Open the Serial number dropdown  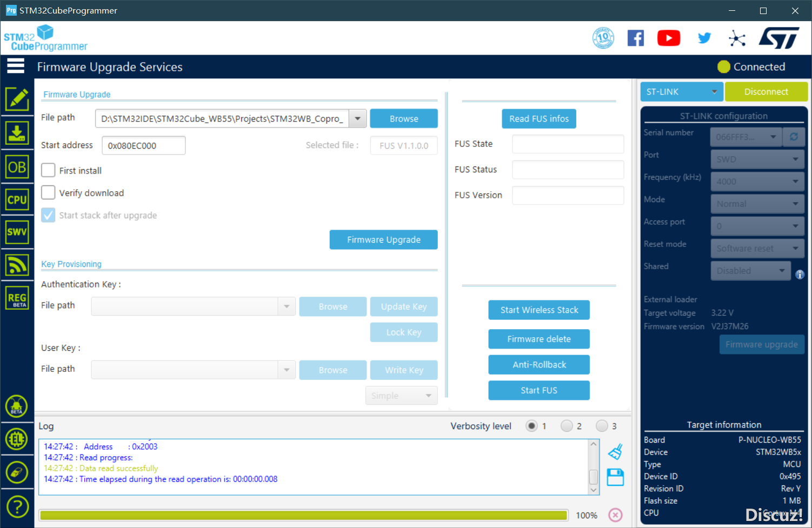pos(746,137)
